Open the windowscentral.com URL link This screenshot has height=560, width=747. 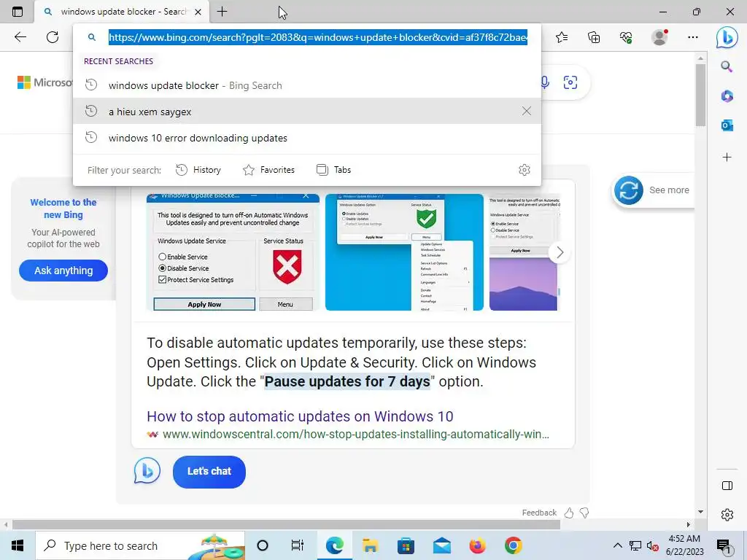click(x=356, y=435)
